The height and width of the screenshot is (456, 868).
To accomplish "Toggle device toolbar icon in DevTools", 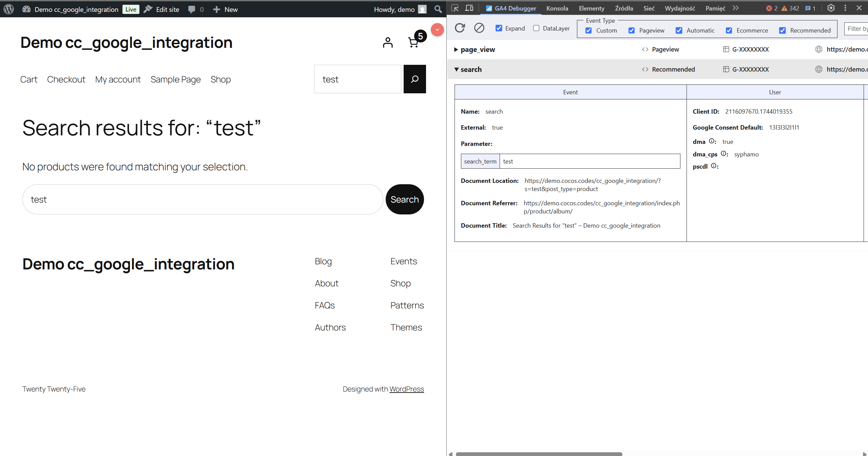I will point(469,8).
